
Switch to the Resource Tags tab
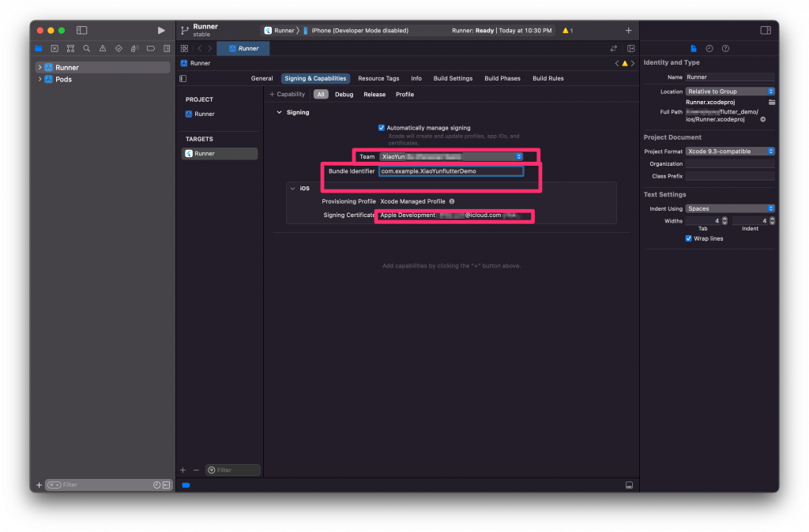coord(378,78)
